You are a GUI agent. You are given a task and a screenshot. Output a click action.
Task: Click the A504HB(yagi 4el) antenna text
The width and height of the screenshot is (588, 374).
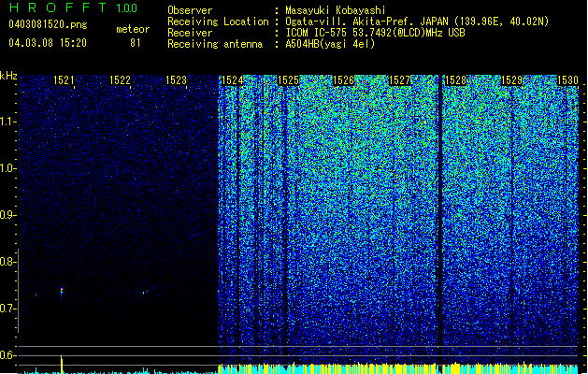click(x=330, y=44)
